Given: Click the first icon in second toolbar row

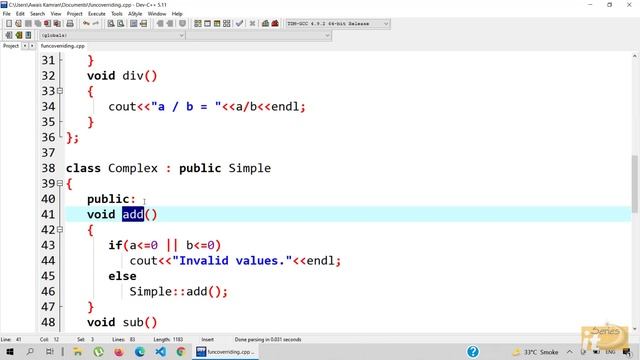Looking at the screenshot, I should click(x=9, y=35).
